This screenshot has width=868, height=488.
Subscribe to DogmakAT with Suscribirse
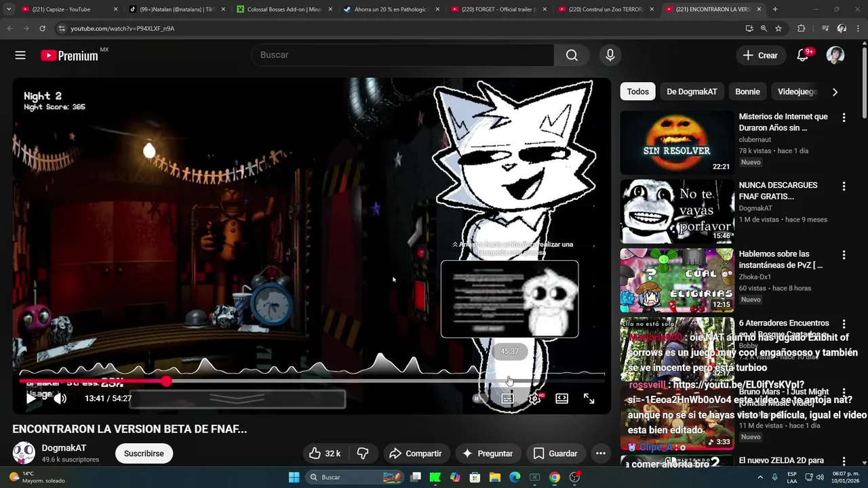point(144,453)
